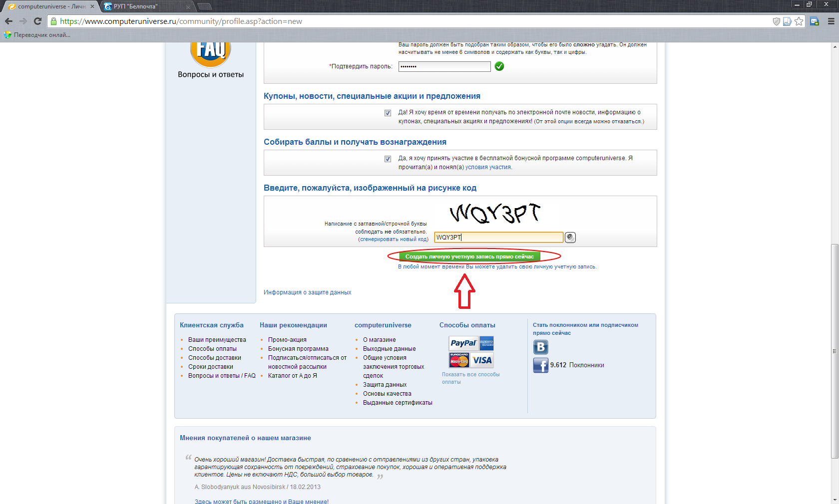Click the generate new code link
Screen dimensions: 839x504
coord(394,240)
